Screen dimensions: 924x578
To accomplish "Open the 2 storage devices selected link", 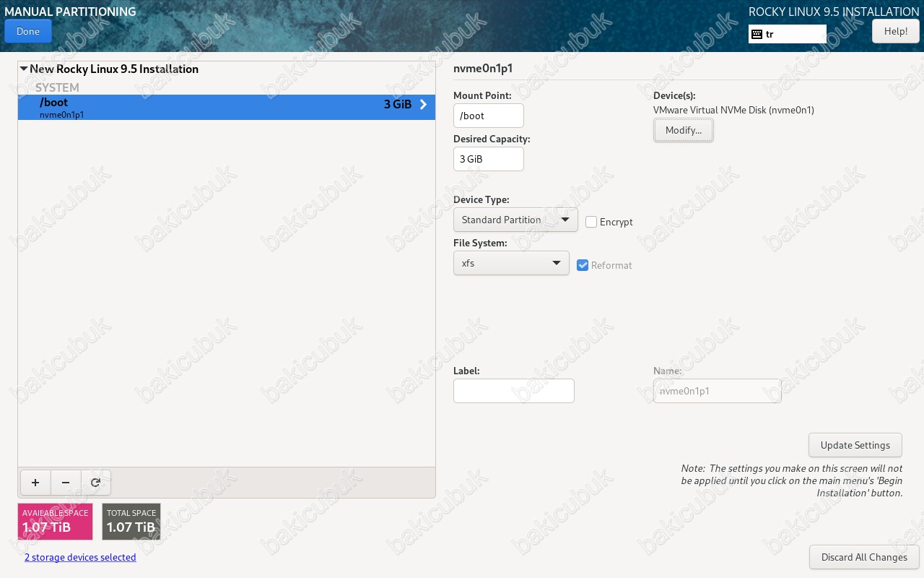I will (x=80, y=557).
